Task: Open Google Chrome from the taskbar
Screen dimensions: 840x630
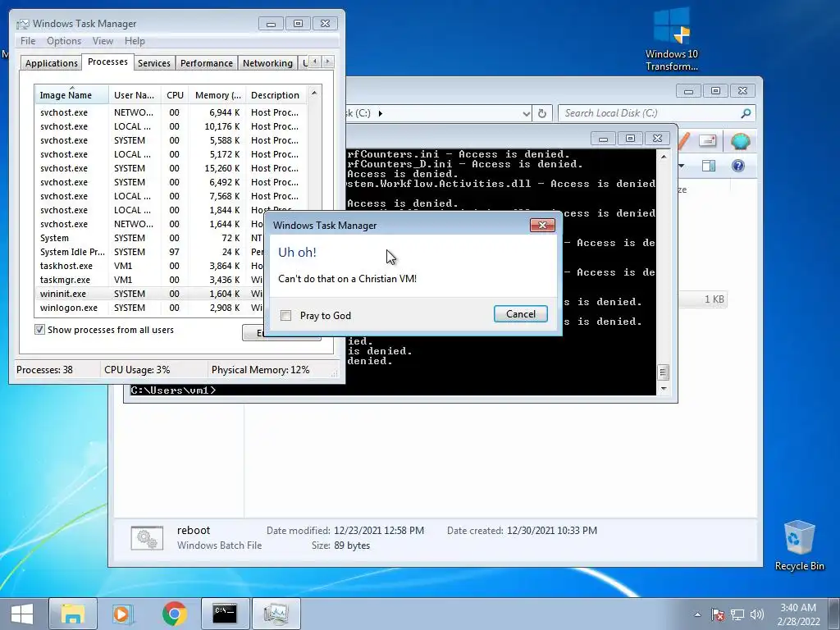Action: click(174, 614)
